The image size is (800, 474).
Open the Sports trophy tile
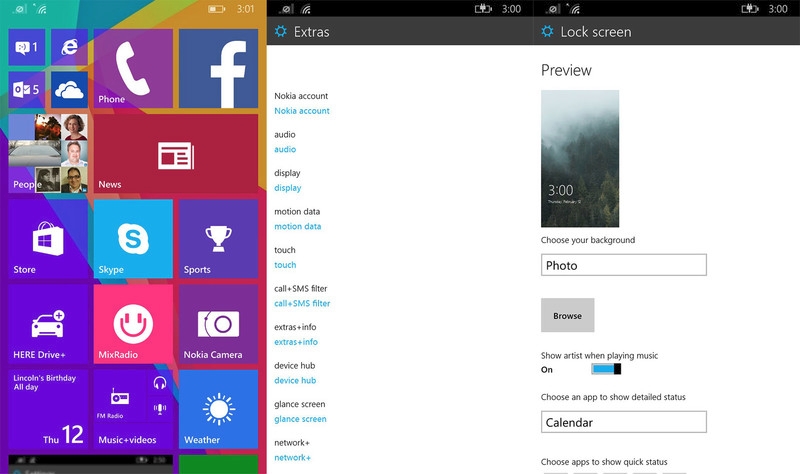(x=218, y=239)
